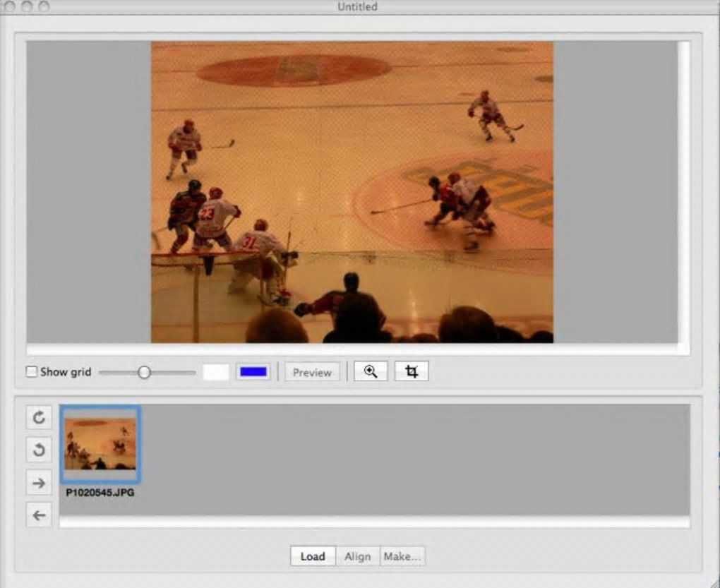
Task: Rotate the image clockwise
Action: click(x=40, y=418)
